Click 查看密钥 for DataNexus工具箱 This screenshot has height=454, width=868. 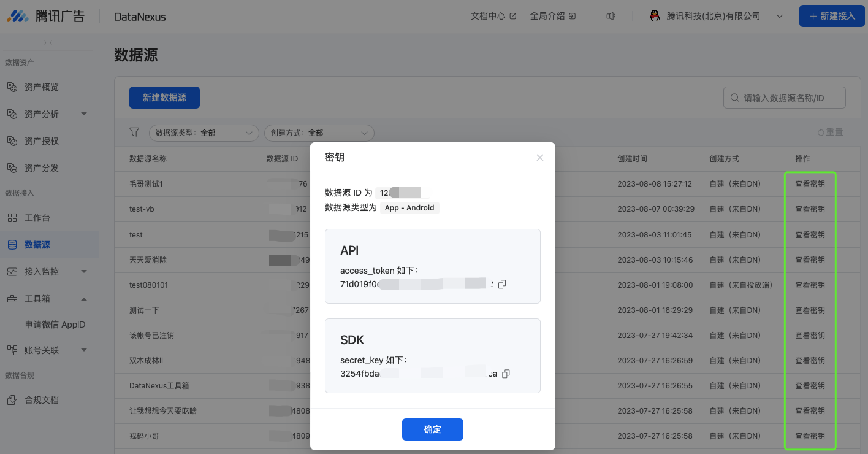pos(810,386)
